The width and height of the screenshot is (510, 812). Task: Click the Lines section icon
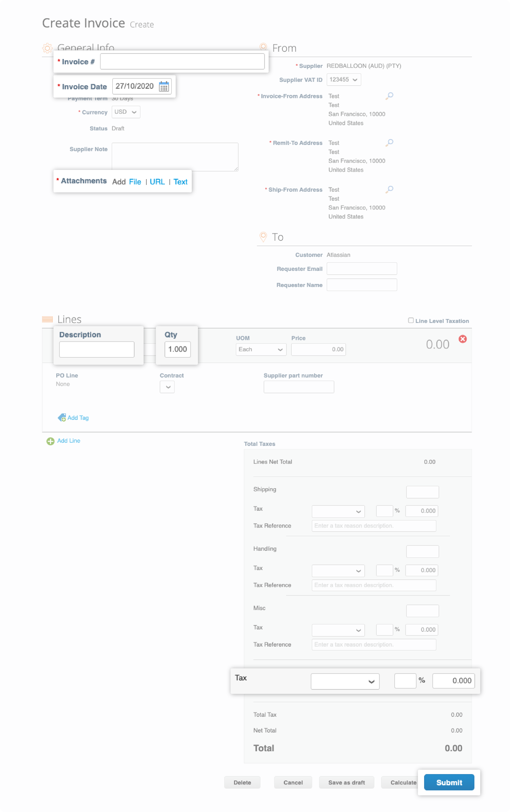coord(47,319)
